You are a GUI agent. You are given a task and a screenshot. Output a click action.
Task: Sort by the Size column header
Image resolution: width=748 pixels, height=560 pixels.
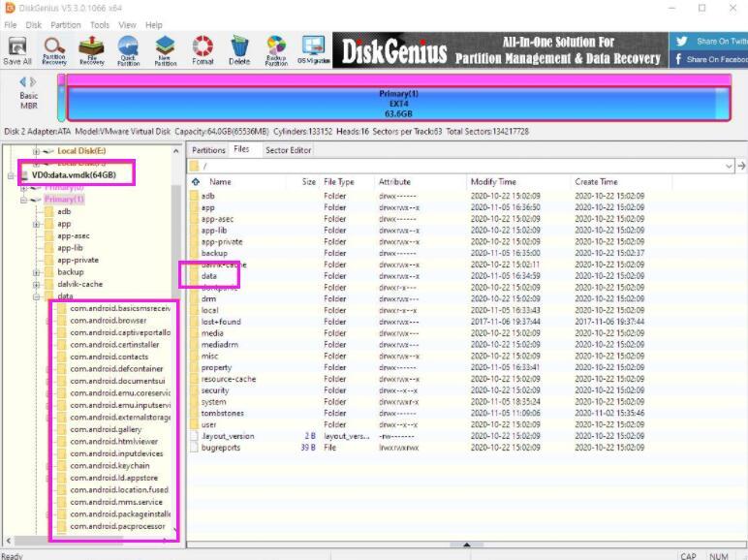(308, 182)
